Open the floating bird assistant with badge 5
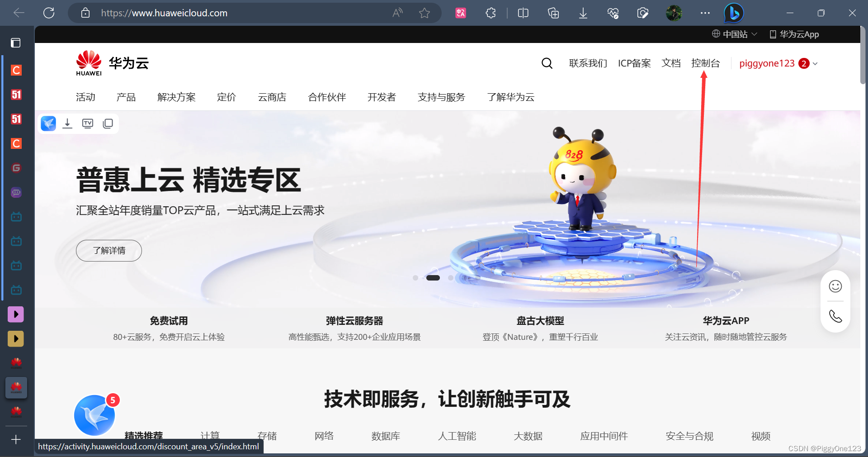This screenshot has height=457, width=868. (x=94, y=415)
